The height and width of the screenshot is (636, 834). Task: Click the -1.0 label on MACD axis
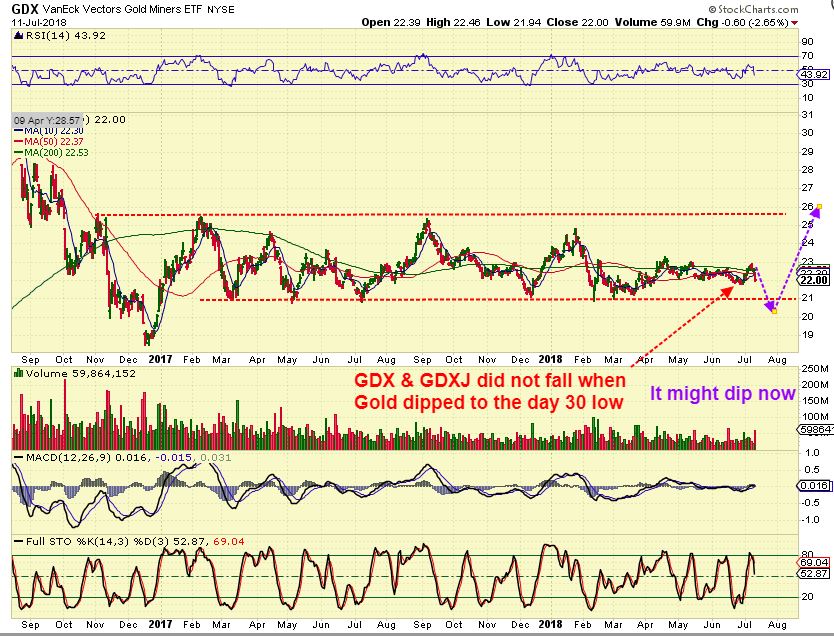point(811,520)
